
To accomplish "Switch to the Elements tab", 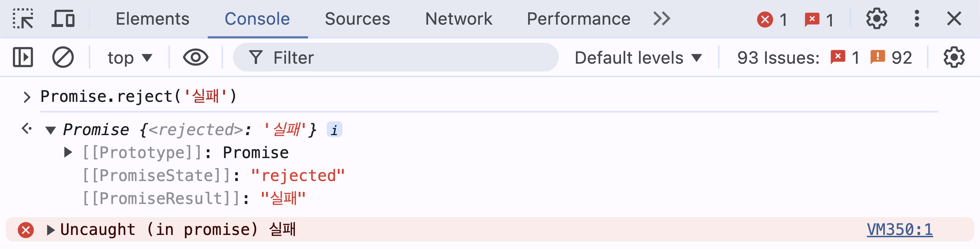I will [x=152, y=19].
